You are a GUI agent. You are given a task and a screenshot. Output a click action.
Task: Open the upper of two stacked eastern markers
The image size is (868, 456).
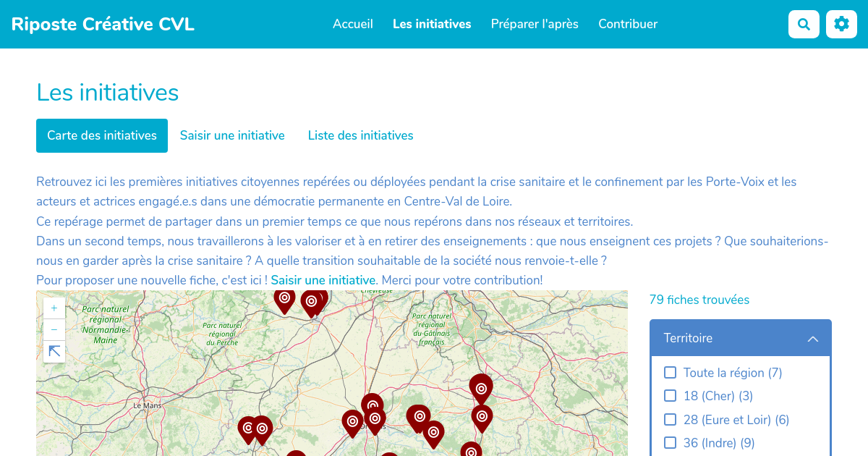pyautogui.click(x=481, y=389)
